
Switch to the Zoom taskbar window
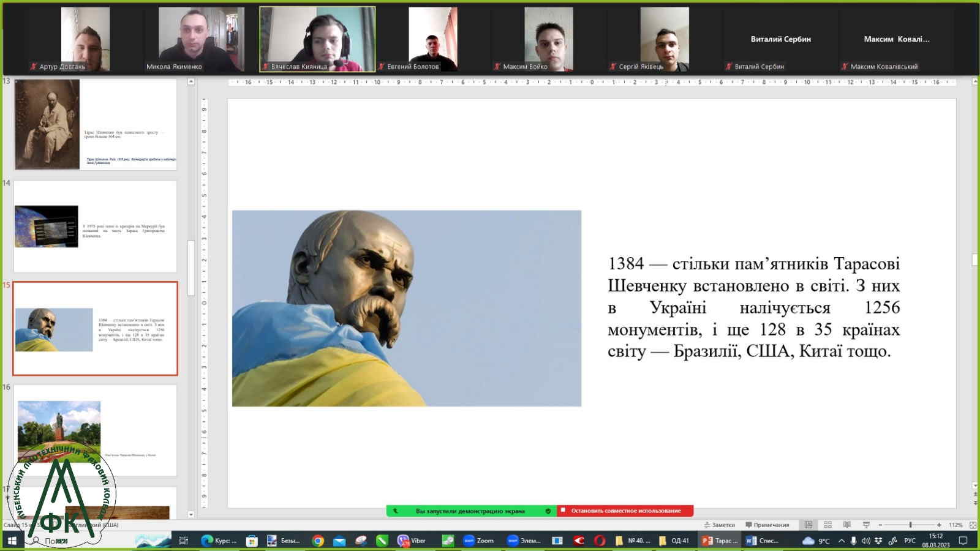pyautogui.click(x=479, y=541)
